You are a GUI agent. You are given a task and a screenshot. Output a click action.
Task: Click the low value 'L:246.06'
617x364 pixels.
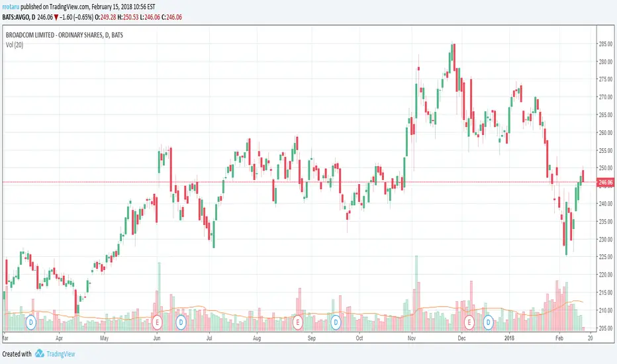click(150, 17)
